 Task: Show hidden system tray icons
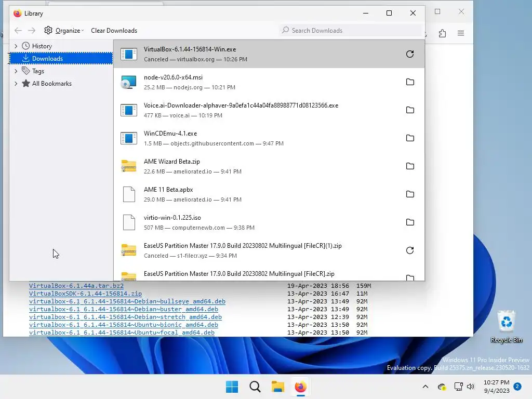[425, 387]
